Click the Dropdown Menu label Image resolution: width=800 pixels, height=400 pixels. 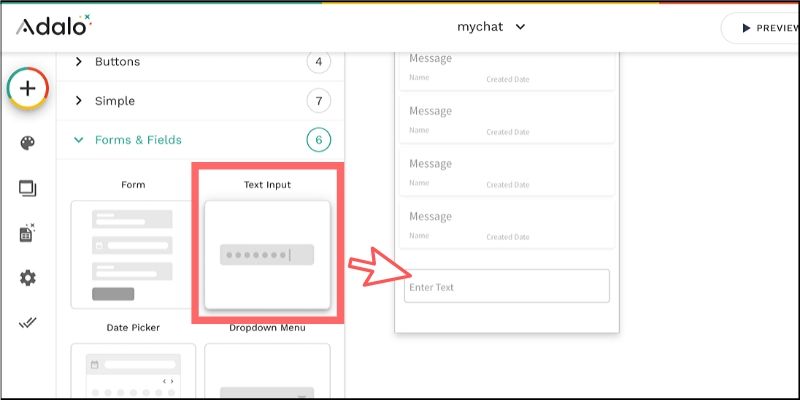tap(267, 328)
